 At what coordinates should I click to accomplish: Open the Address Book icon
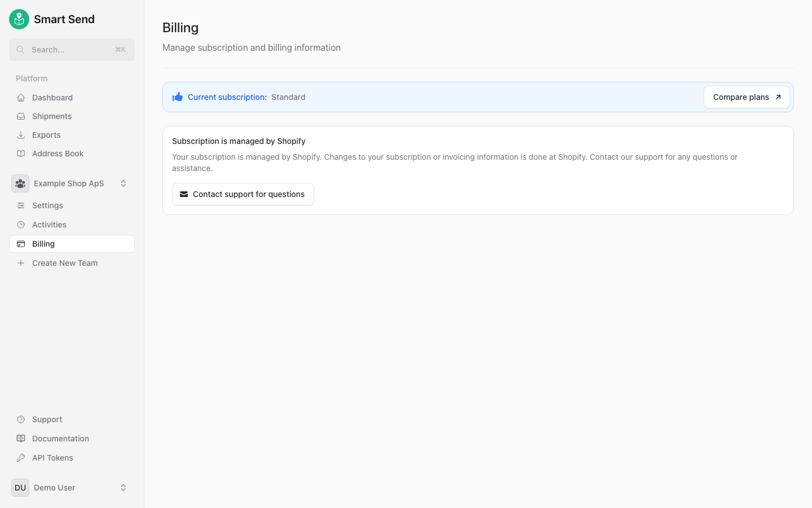(x=20, y=153)
